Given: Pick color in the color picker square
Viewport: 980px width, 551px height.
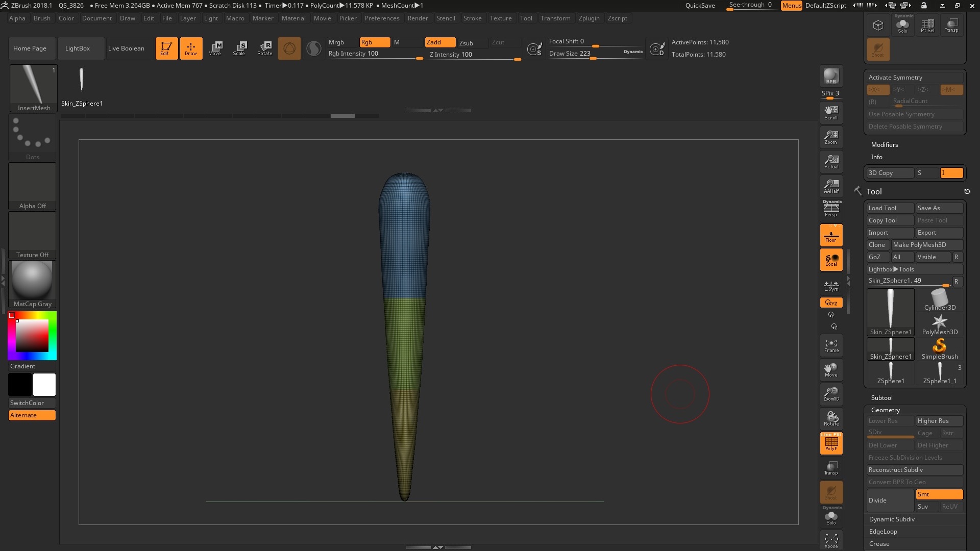Looking at the screenshot, I should [x=32, y=336].
